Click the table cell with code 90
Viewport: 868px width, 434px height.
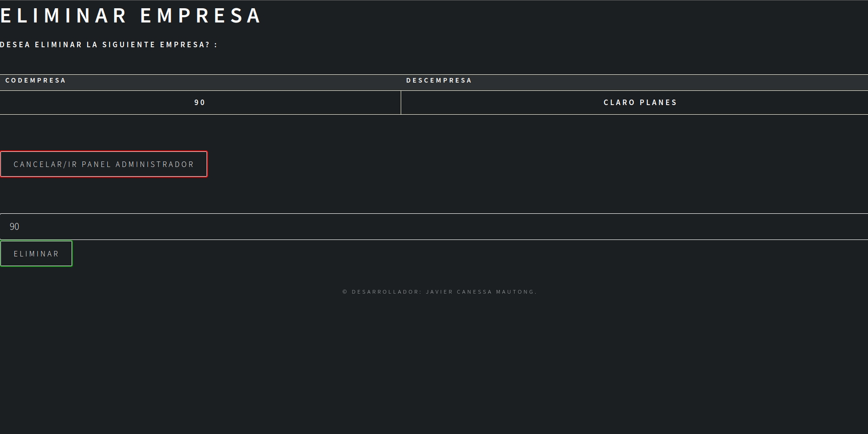tap(200, 102)
